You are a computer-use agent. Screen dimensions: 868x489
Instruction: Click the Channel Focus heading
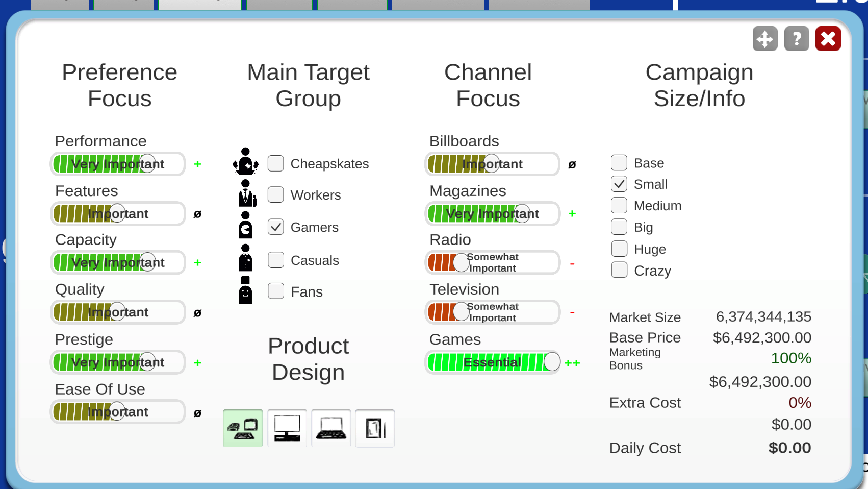(488, 85)
